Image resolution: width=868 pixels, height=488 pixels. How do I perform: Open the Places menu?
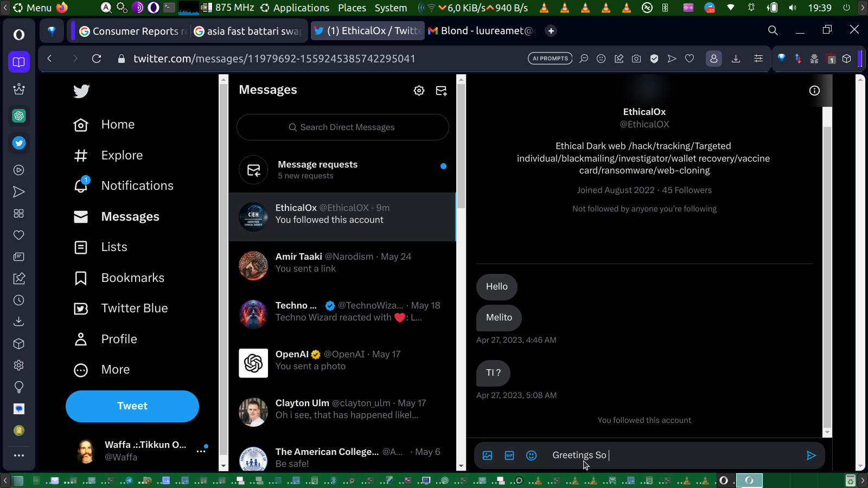pyautogui.click(x=352, y=8)
